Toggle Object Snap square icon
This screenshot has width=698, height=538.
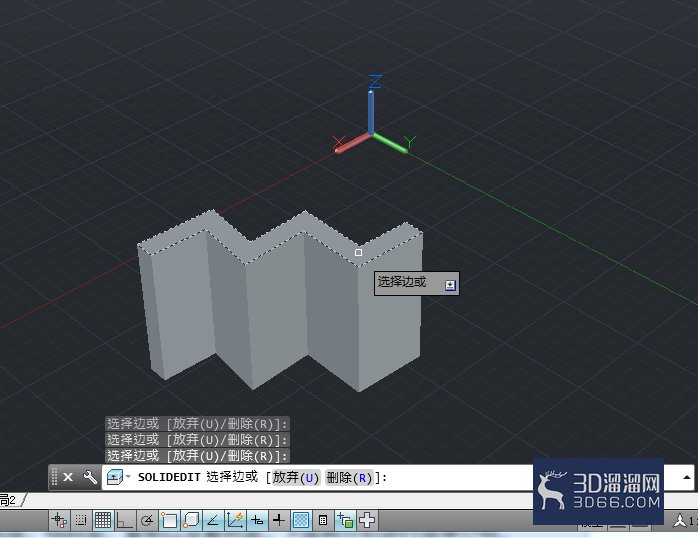(x=169, y=520)
